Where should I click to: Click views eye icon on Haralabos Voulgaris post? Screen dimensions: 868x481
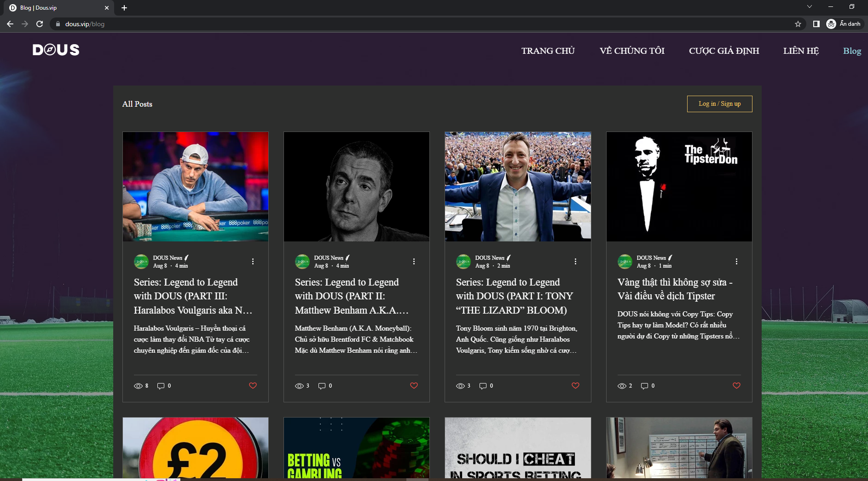click(x=138, y=386)
